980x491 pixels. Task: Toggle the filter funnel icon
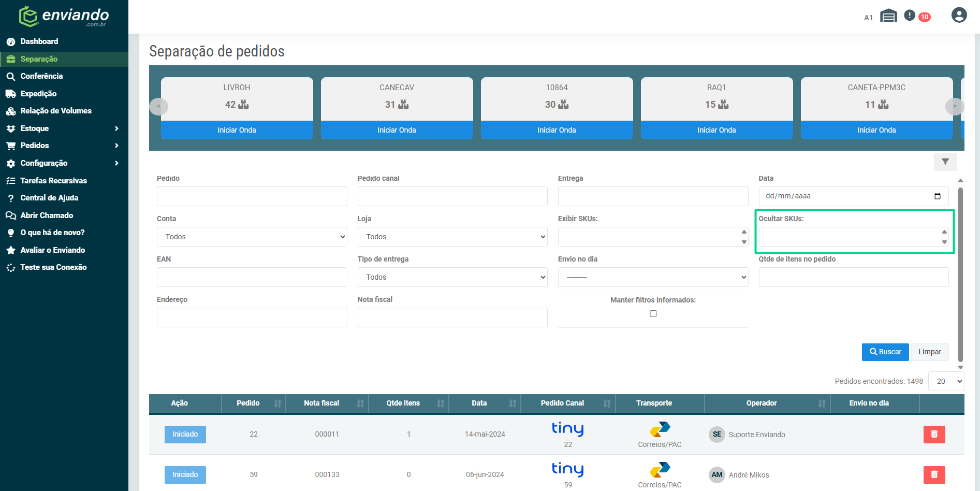click(945, 162)
